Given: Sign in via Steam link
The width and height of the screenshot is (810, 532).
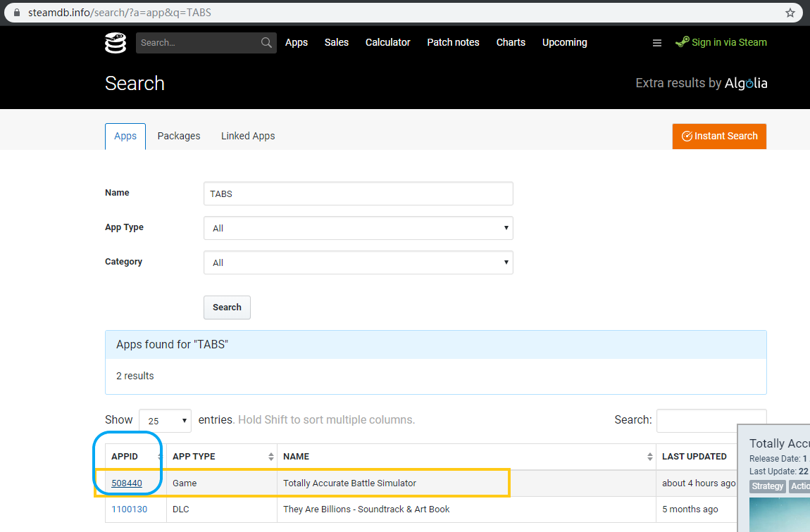Looking at the screenshot, I should pos(721,43).
